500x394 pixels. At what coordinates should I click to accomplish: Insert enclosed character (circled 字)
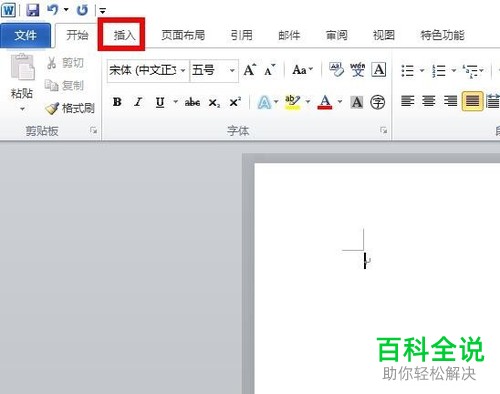pos(378,102)
